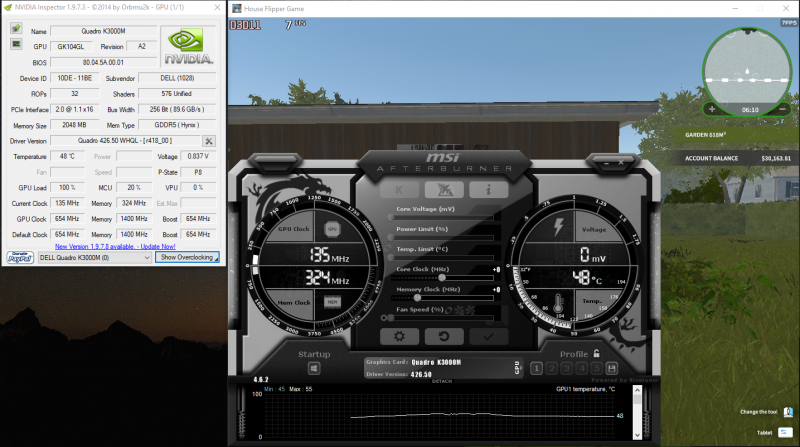The image size is (800, 447).
Task: Click the Shaders value 576 Unified
Action: pyautogui.click(x=177, y=93)
